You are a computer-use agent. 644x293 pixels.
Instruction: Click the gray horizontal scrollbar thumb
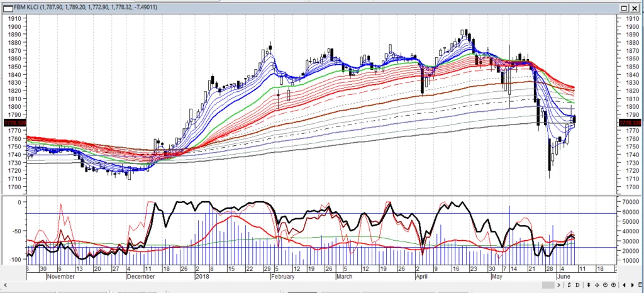click(548, 285)
